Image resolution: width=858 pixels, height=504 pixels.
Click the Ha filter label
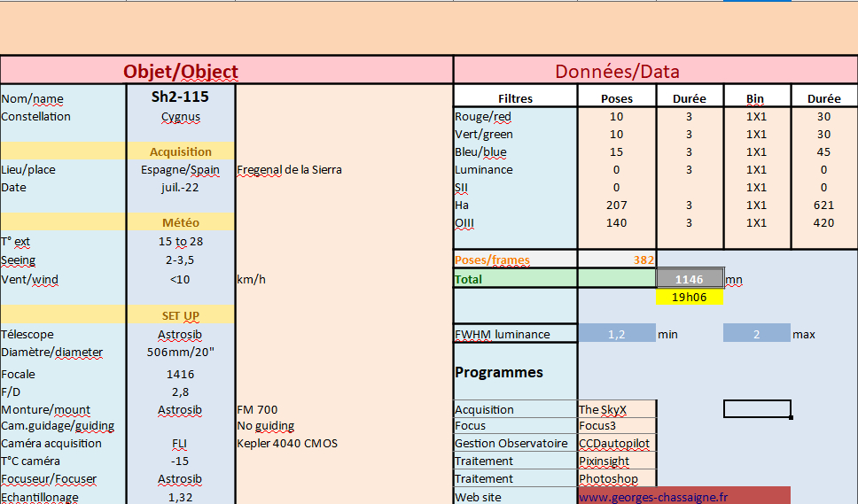[516, 205]
